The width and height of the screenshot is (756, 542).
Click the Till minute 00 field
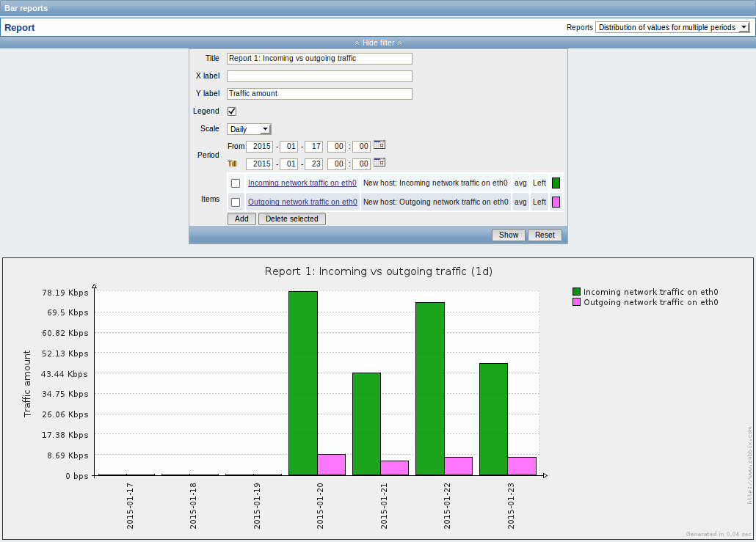click(361, 164)
